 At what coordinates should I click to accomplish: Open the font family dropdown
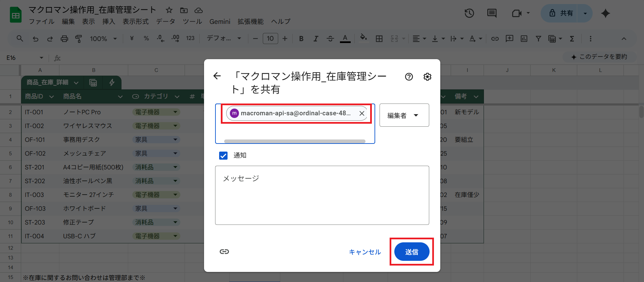coord(224,39)
